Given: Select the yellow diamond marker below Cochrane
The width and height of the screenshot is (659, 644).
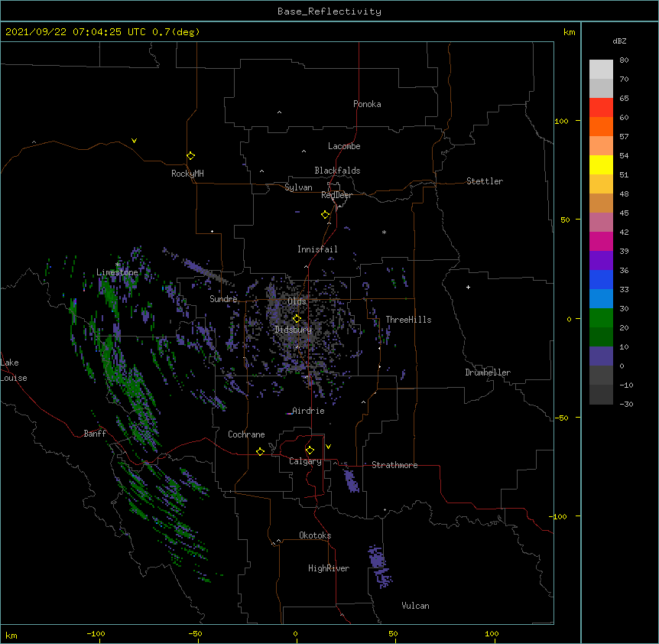Looking at the screenshot, I should [x=260, y=451].
